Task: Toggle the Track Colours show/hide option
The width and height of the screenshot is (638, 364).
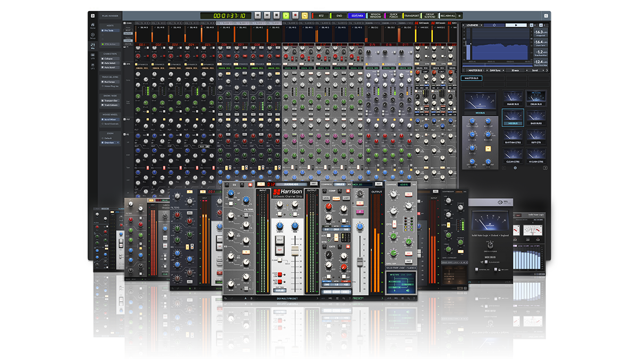Action: (x=110, y=105)
